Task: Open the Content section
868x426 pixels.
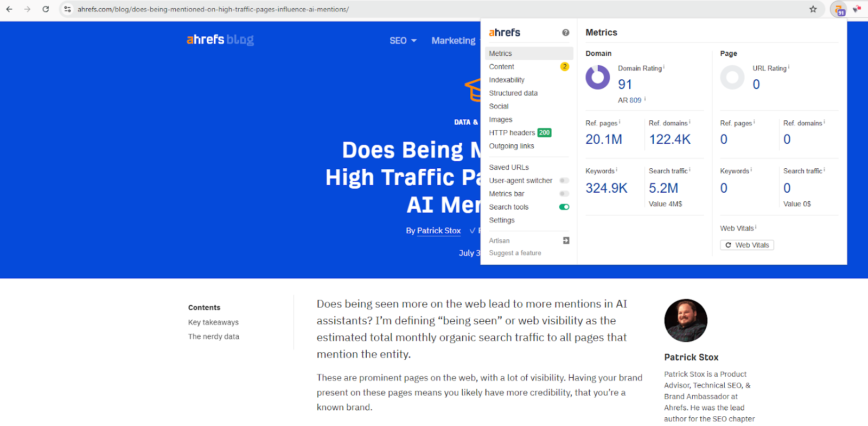Action: (501, 67)
